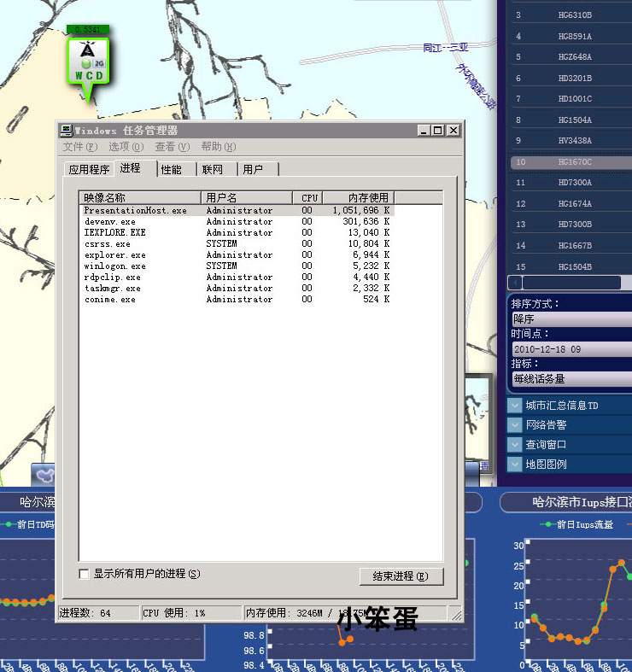Click the WCD base station map marker
Screen dimensions: 632x672
pyautogui.click(x=88, y=64)
